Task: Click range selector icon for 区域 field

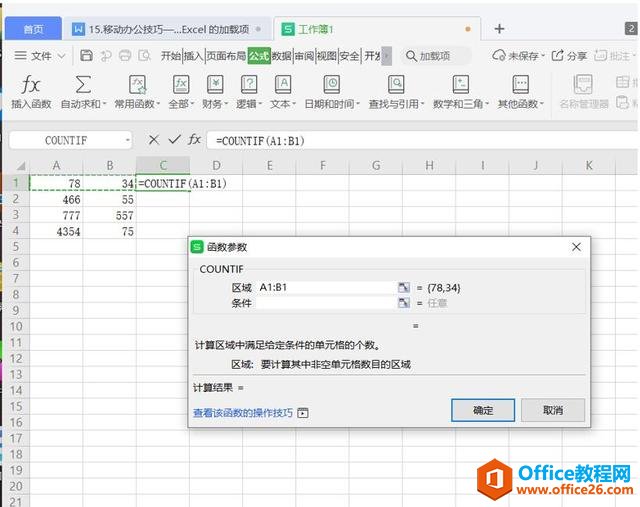Action: tap(404, 287)
